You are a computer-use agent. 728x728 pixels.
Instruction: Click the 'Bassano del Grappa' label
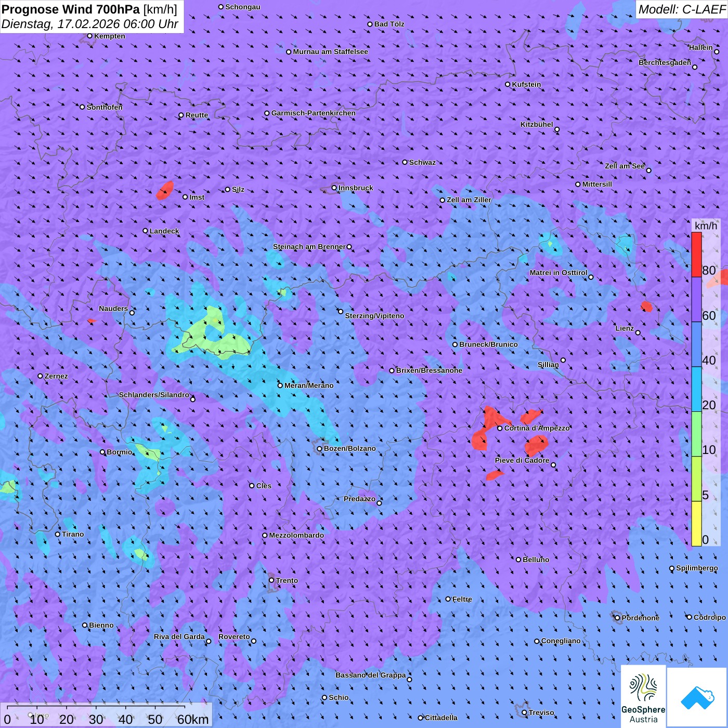pos(371,675)
